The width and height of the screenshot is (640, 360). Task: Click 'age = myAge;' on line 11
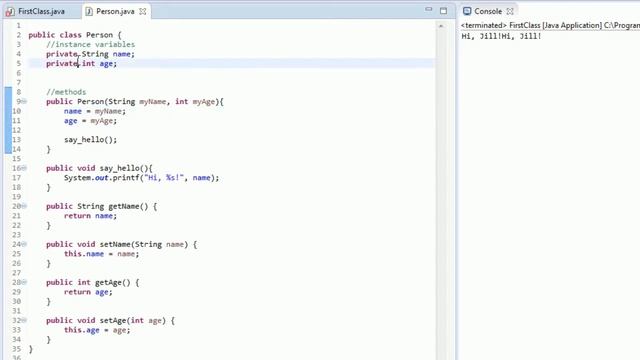point(90,121)
